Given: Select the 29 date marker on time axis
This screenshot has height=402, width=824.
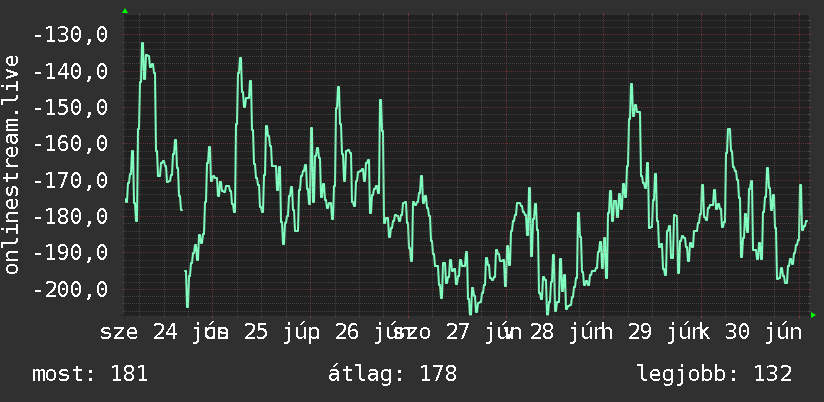Looking at the screenshot, I should [639, 332].
